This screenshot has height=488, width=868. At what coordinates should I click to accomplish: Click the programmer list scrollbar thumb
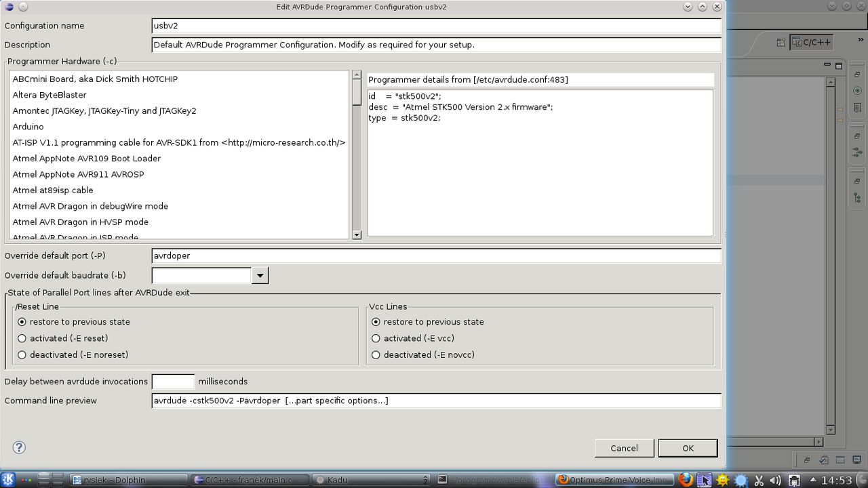tap(357, 92)
